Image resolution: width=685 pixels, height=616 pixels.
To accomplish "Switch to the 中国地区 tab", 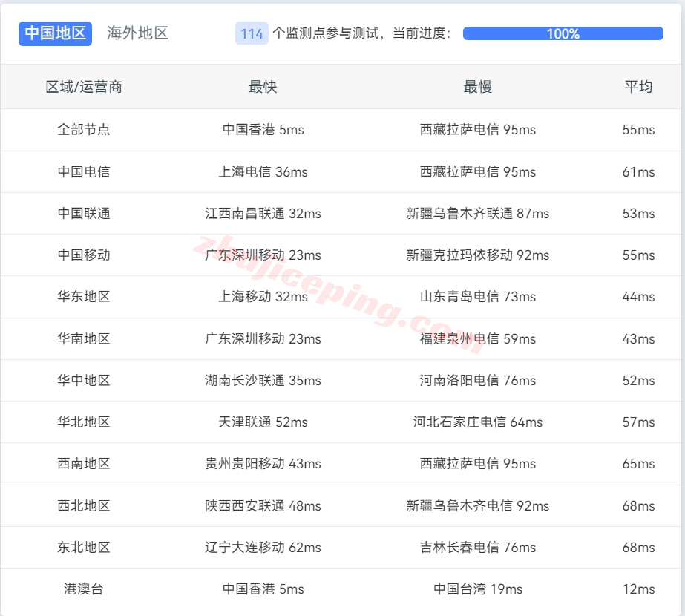I will tap(55, 33).
